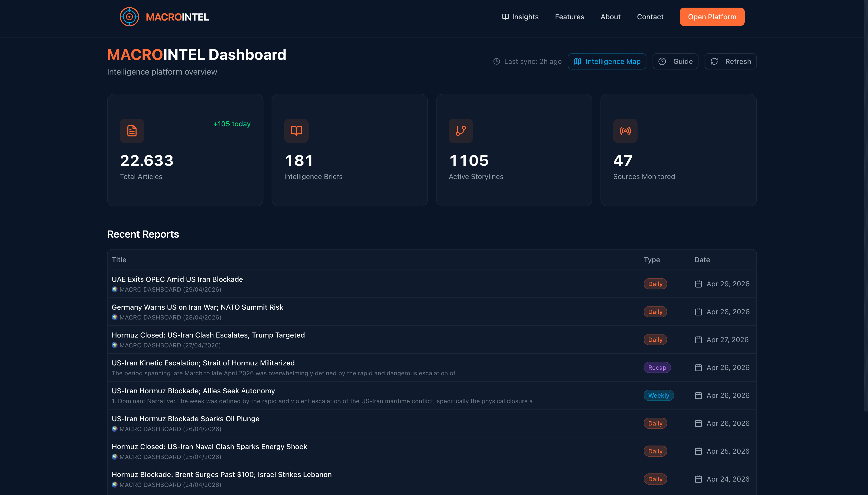The width and height of the screenshot is (868, 495).
Task: Click calendar icon next to Apr 27, 2026
Action: 698,340
